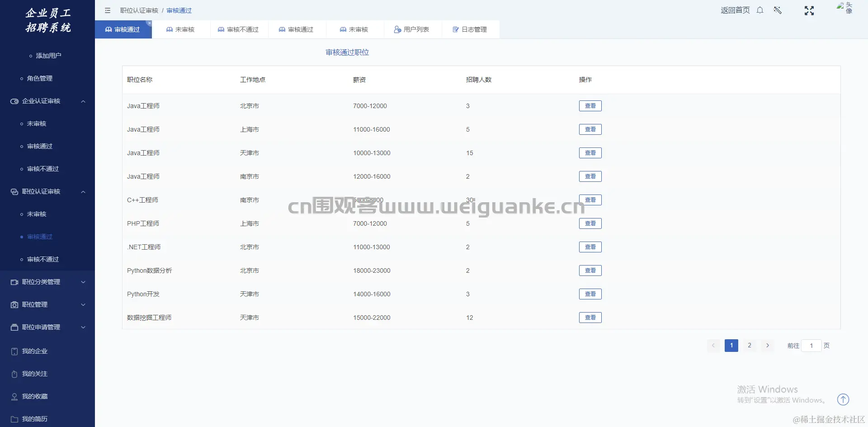View the 数据挖掘工程师 position details

coord(590,318)
